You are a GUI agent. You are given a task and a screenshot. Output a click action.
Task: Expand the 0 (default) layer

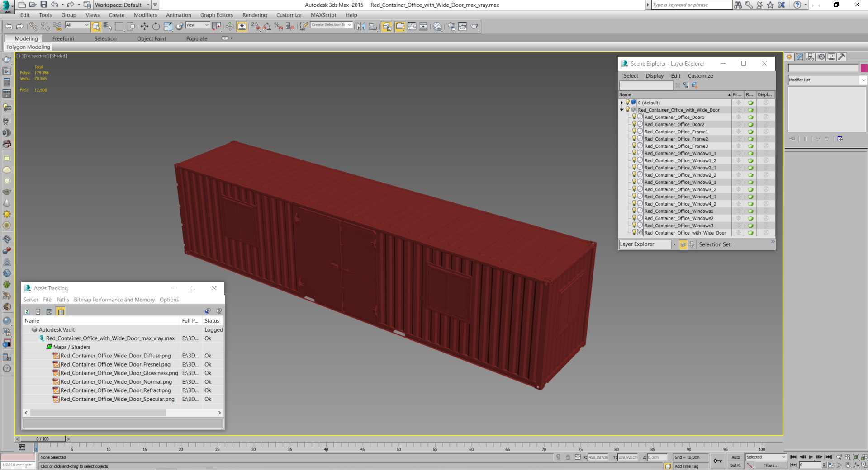tap(622, 103)
